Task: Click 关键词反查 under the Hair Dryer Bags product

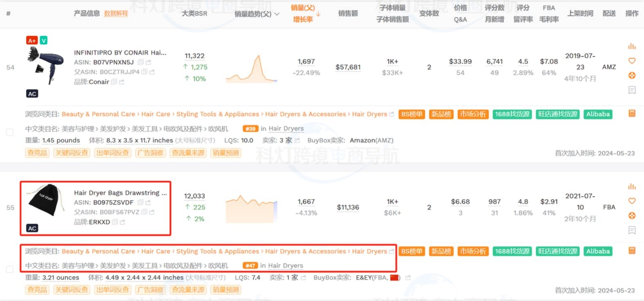Action: pyautogui.click(x=72, y=290)
